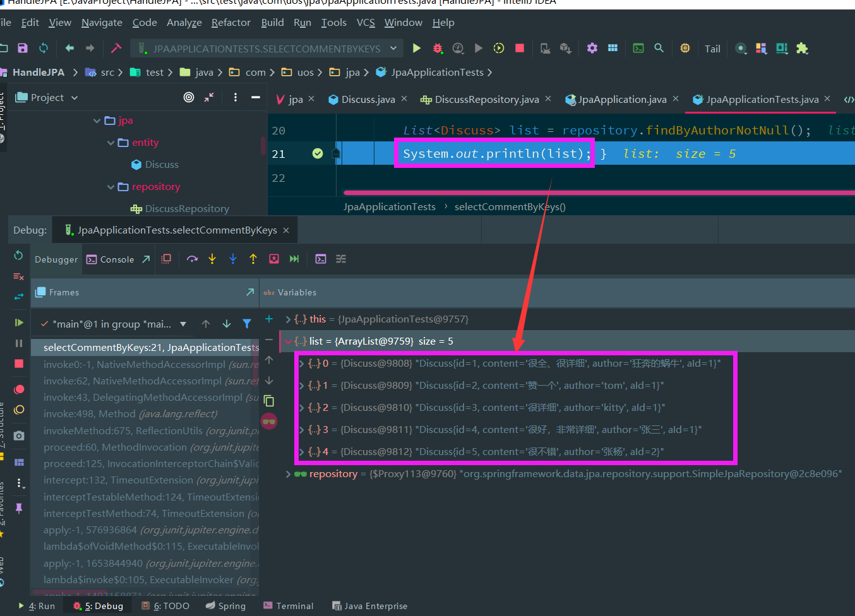
Task: Stop debugging with red square in main toolbar
Action: point(519,48)
